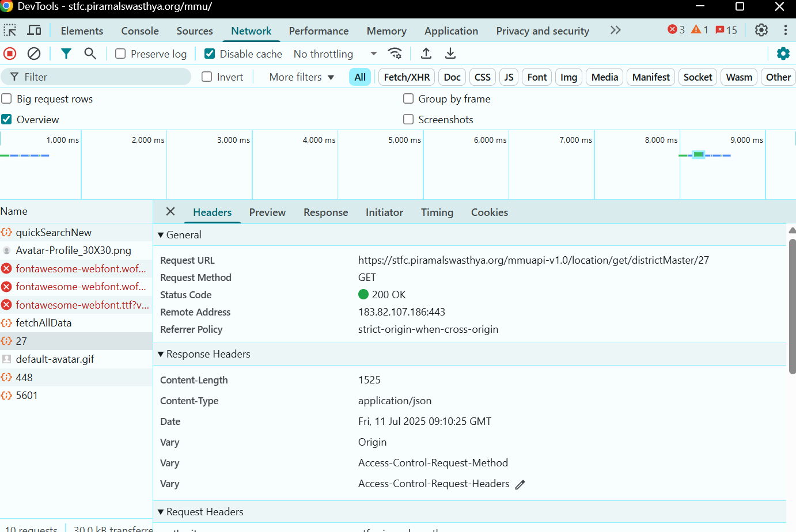
Task: Select the fetchAllData request
Action: click(44, 323)
